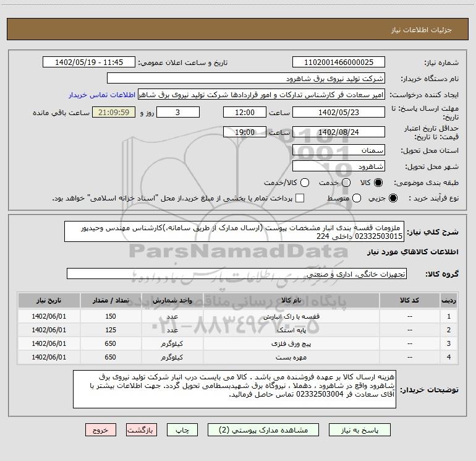Click unit عدد in قفسه row
The height and width of the screenshot is (461, 476).
(x=172, y=316)
